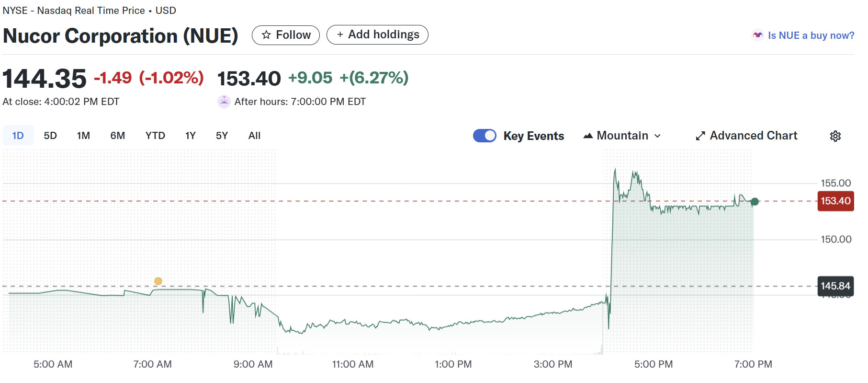Show the 1M price range

[x=83, y=136]
